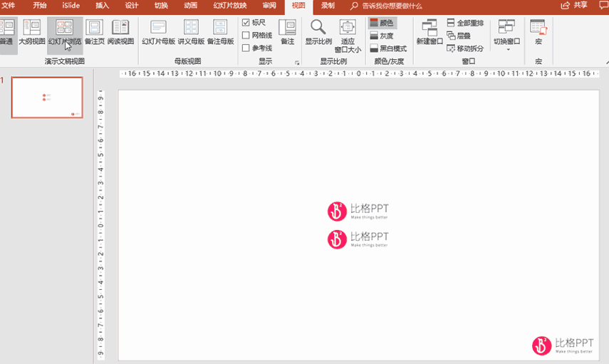
Task: Open Reading View (阅读视图)
Action: pyautogui.click(x=120, y=33)
